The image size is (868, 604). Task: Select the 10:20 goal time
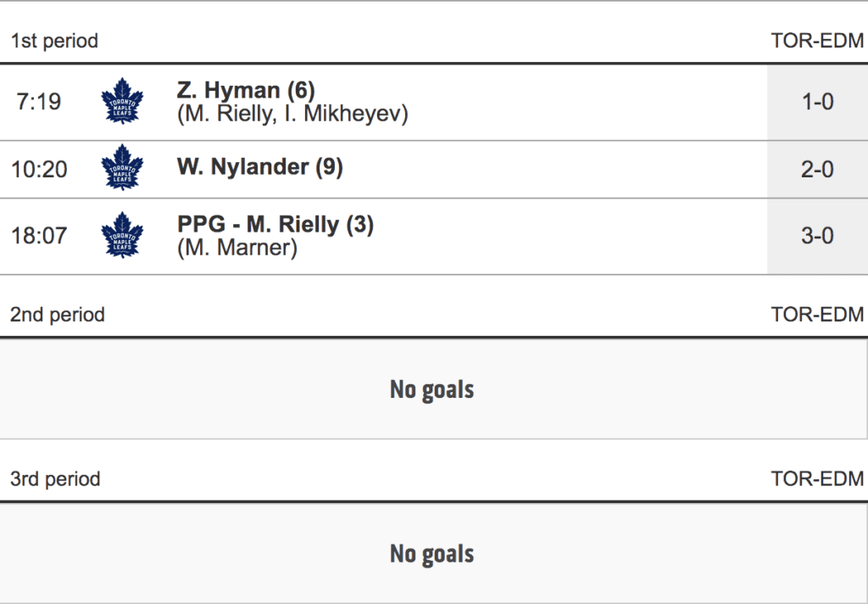[x=39, y=169]
